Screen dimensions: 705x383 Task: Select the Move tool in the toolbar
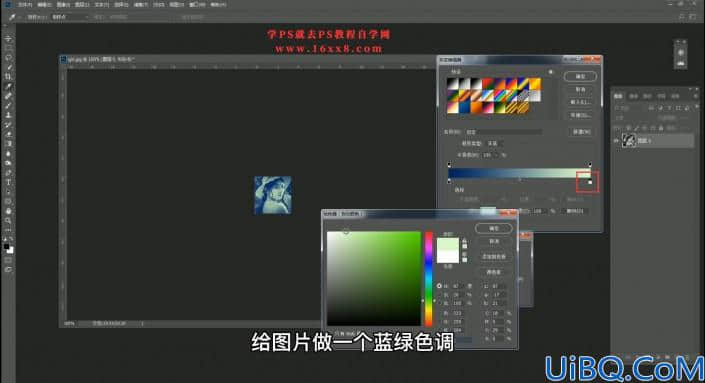point(8,39)
